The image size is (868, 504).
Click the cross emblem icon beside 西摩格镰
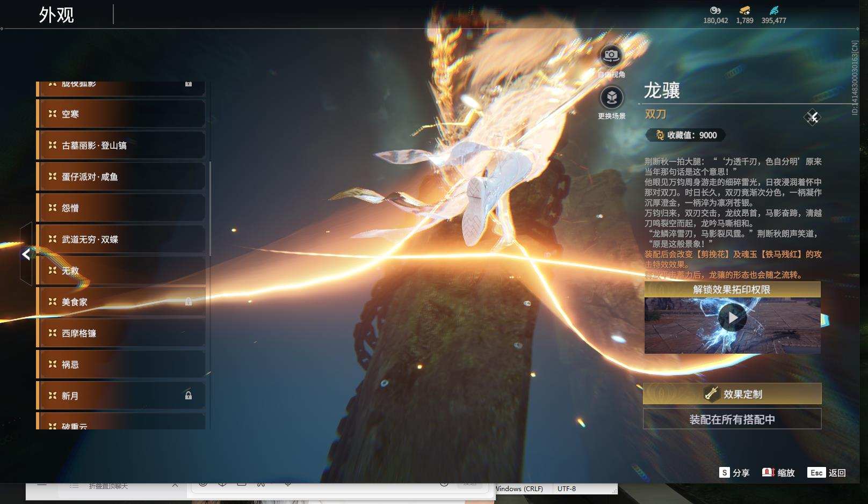pos(53,333)
